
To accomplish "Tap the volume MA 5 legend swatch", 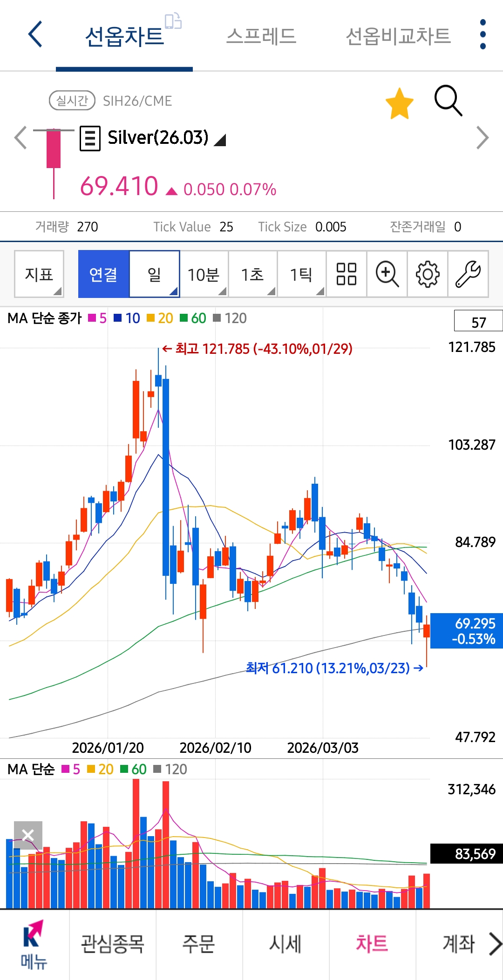I will pyautogui.click(x=66, y=769).
